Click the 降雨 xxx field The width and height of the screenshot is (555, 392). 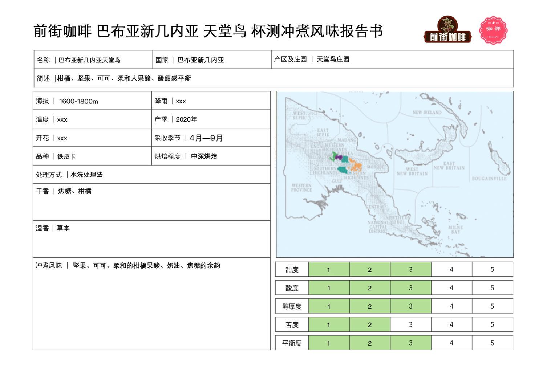coord(211,101)
